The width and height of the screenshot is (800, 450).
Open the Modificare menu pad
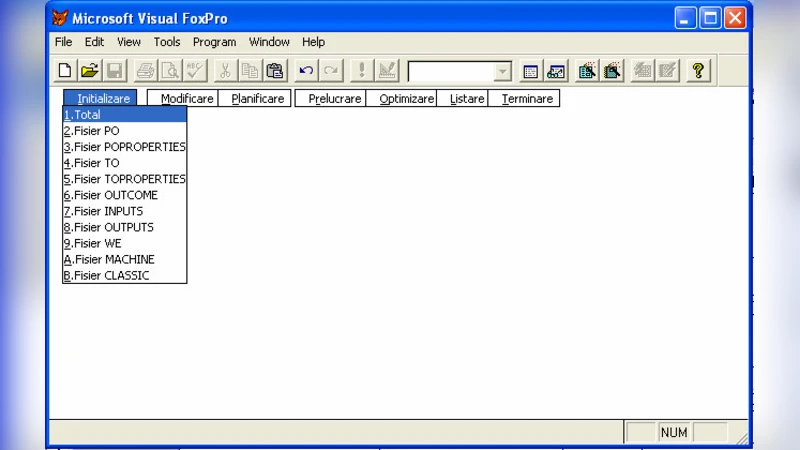(187, 99)
